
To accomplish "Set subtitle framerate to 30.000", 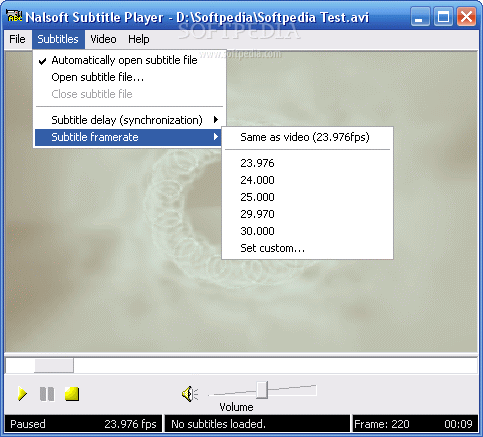I will click(x=307, y=231).
